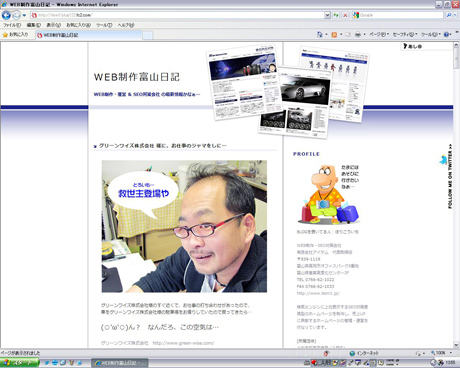Open the ファイル menu
The image size is (460, 368).
(x=12, y=25)
